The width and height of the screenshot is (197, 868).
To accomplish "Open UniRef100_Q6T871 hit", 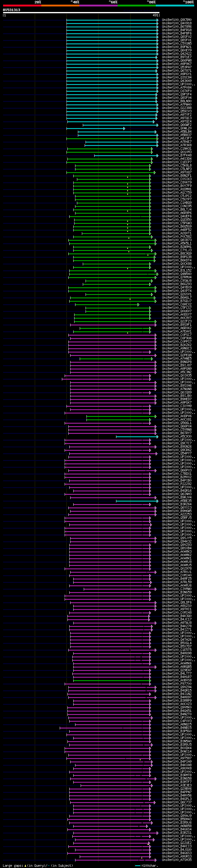I will point(176,71).
